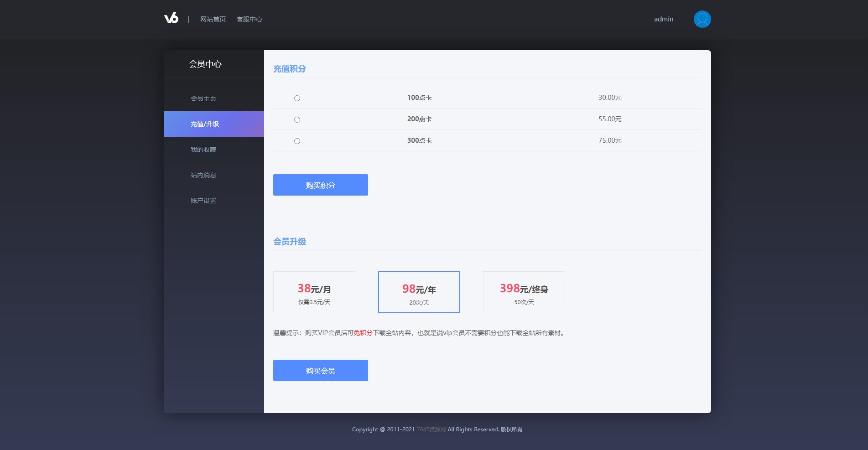Open 我的收藏 in the sidebar

click(x=203, y=150)
